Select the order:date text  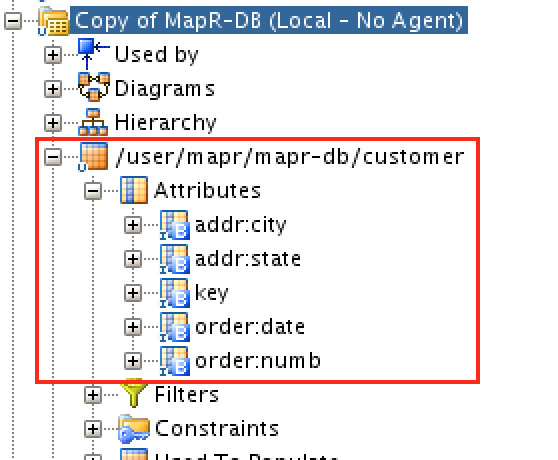[x=250, y=327]
